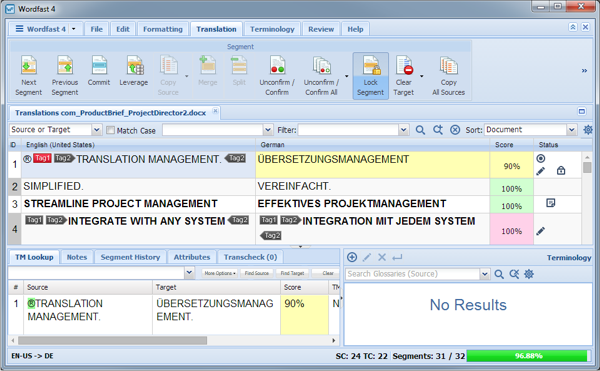The height and width of the screenshot is (371, 600).
Task: Enable the Match Case checkbox
Action: 110,130
